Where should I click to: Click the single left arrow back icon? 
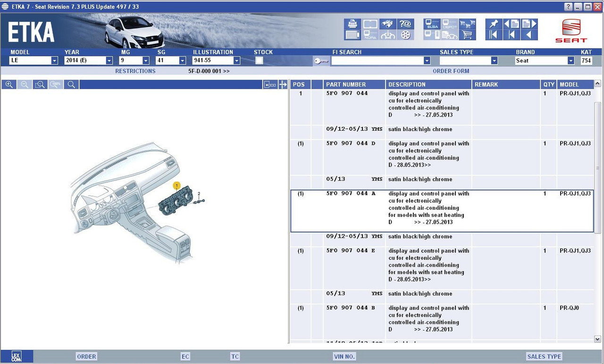click(x=529, y=35)
